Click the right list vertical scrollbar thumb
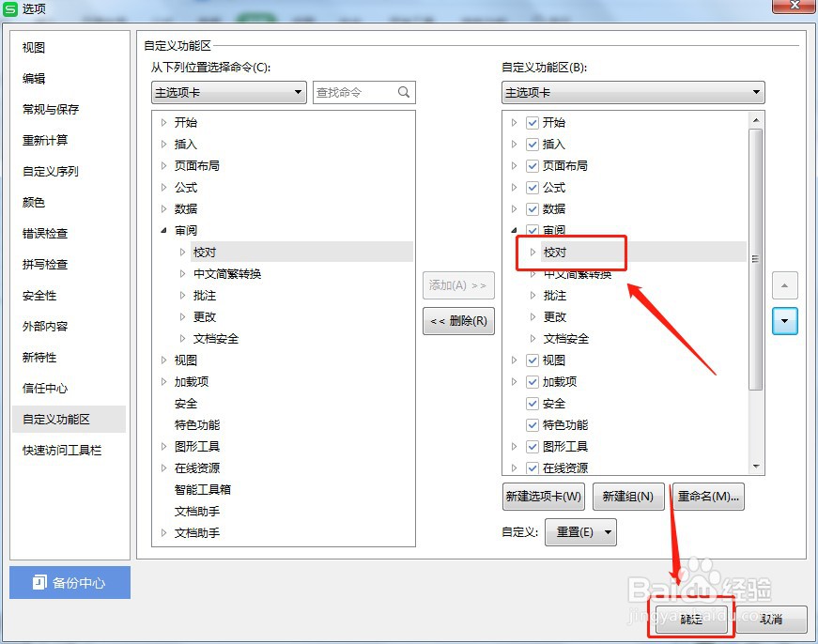Viewport: 818px width, 644px height. (x=755, y=259)
